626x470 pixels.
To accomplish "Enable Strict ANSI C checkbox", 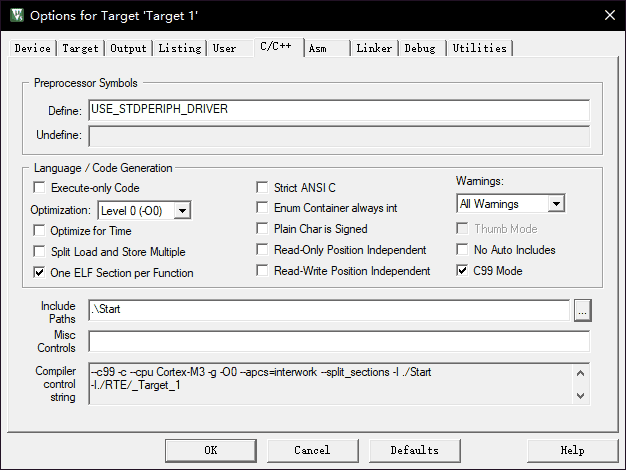I will 263,188.
